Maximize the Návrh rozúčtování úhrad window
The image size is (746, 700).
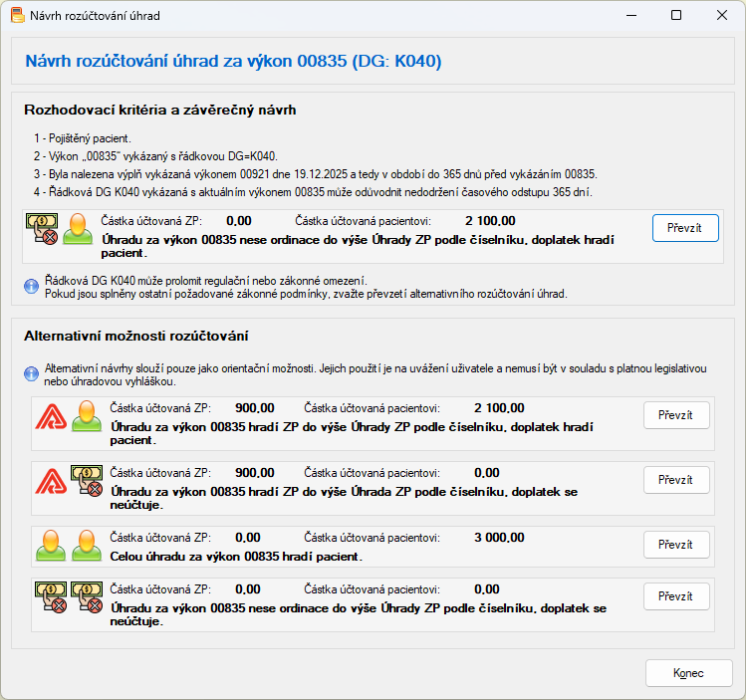(x=676, y=16)
